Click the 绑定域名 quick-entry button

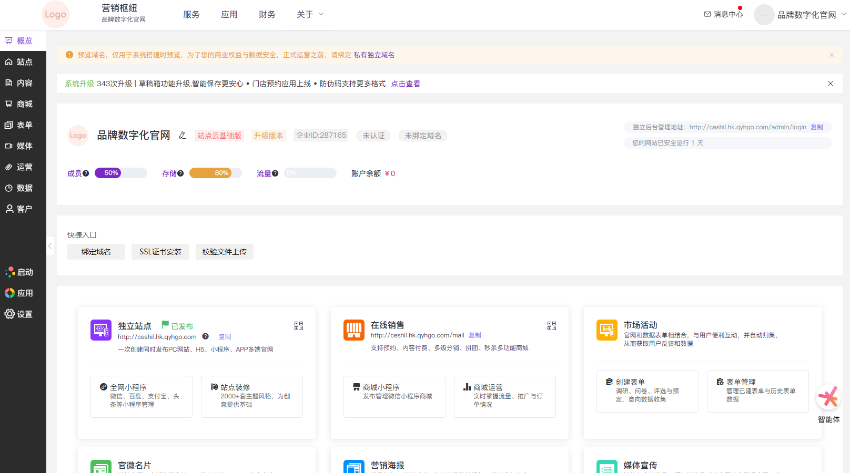point(96,252)
